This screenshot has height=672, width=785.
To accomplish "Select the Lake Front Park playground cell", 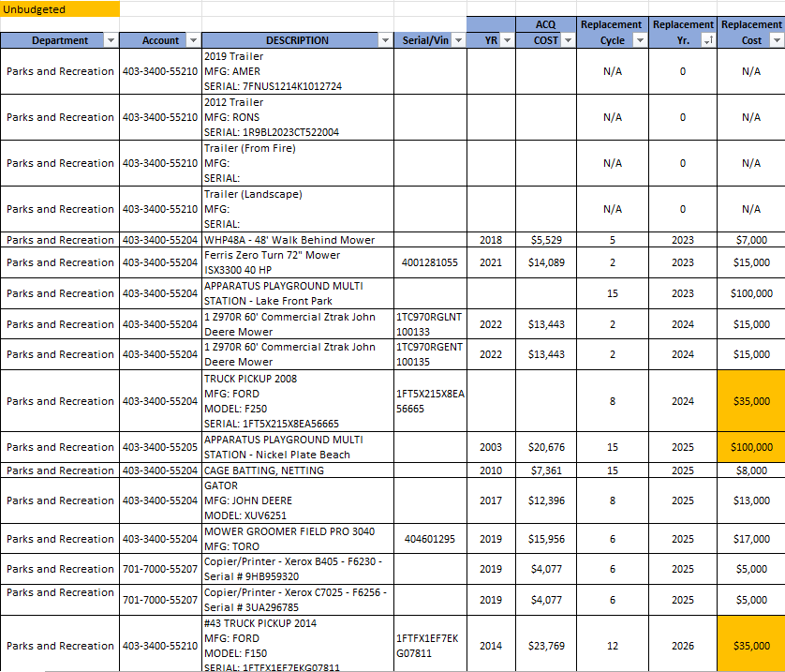I will click(297, 293).
